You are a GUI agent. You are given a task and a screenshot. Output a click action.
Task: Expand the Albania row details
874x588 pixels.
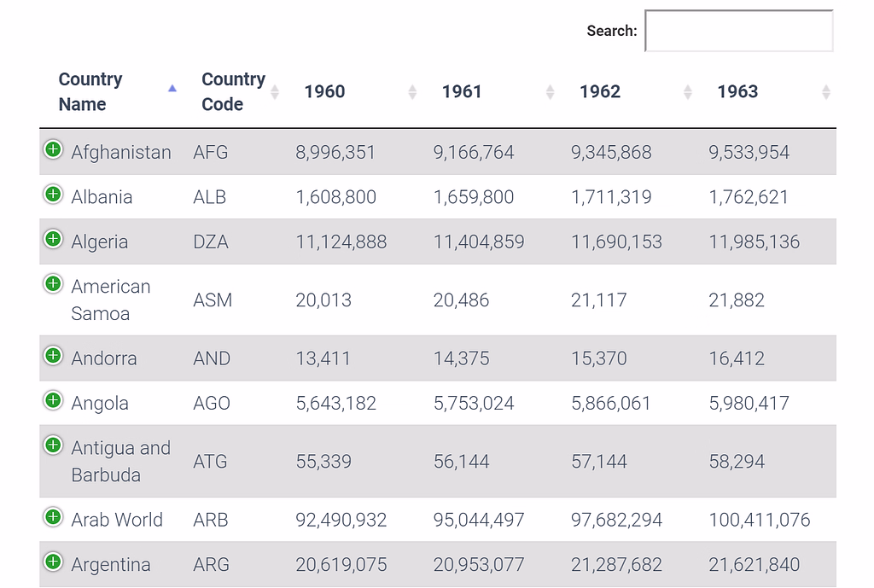coord(53,194)
